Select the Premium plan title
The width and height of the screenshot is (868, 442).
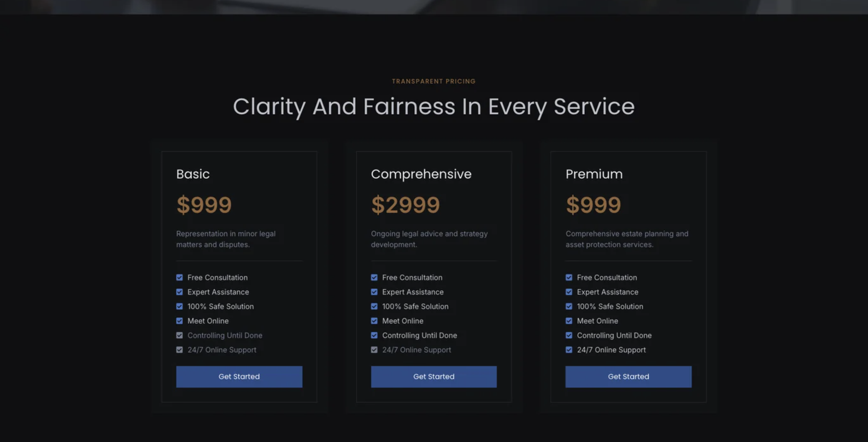(x=594, y=174)
